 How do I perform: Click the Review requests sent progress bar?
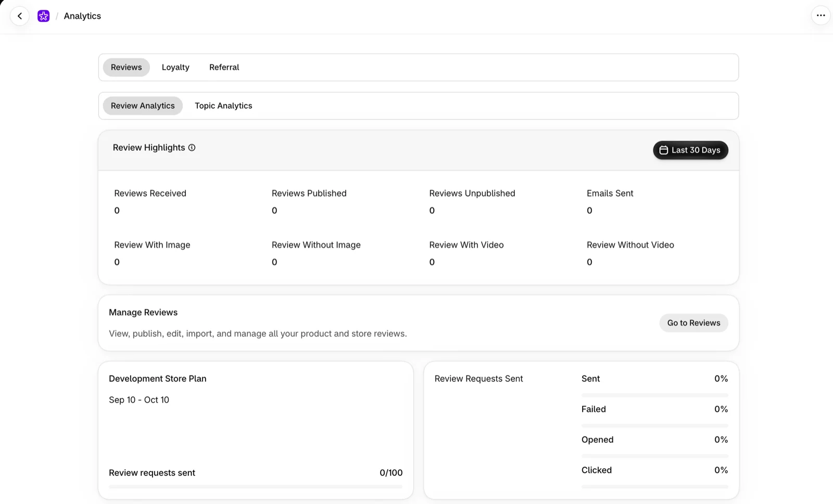click(256, 487)
